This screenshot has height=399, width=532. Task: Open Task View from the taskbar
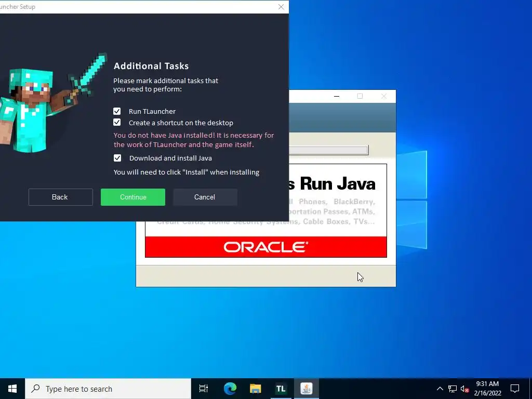point(204,389)
